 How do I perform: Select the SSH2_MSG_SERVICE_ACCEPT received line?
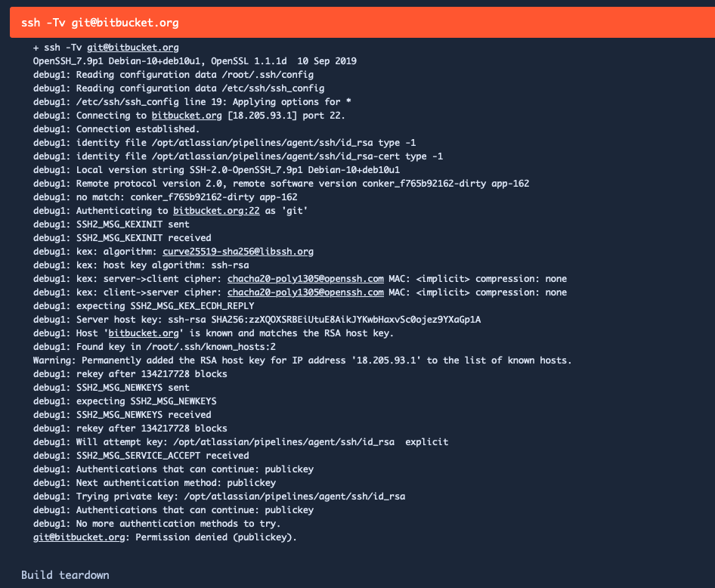coord(141,455)
